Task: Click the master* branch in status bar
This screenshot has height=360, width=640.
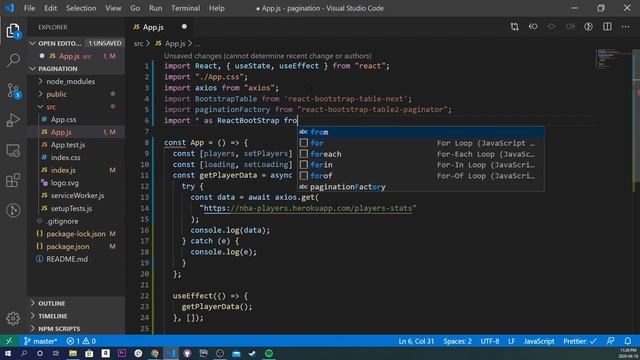Action: [41, 341]
